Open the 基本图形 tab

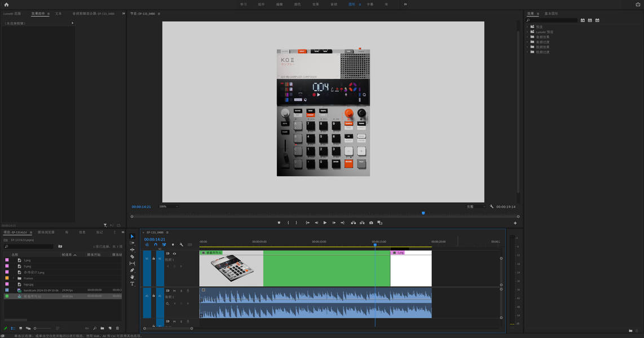(x=551, y=14)
